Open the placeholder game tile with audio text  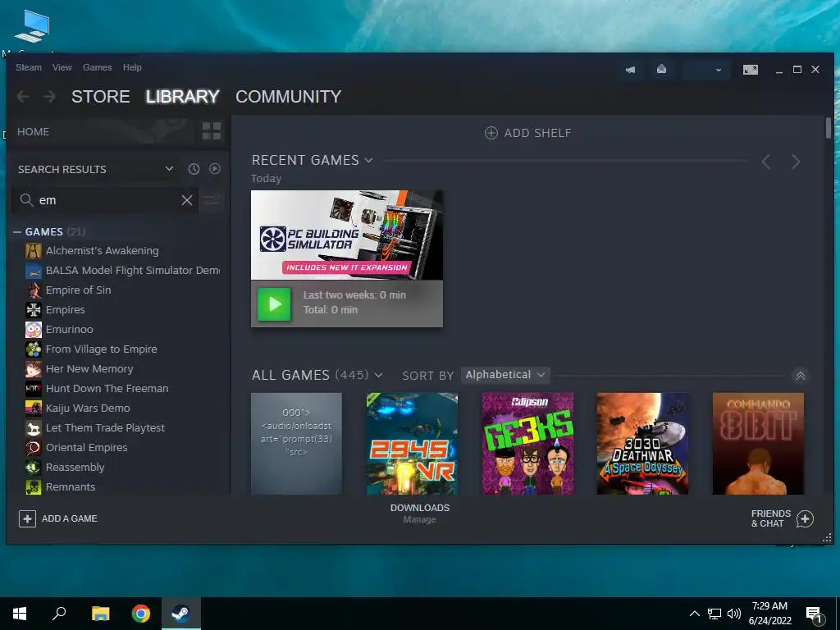(296, 444)
